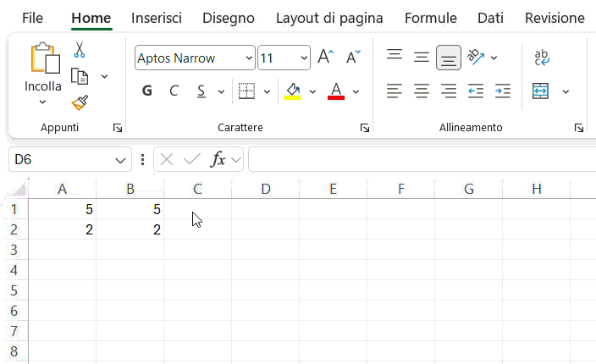Viewport: 596px width, 364px height.
Task: Increase font size with larger A icon
Action: point(326,58)
